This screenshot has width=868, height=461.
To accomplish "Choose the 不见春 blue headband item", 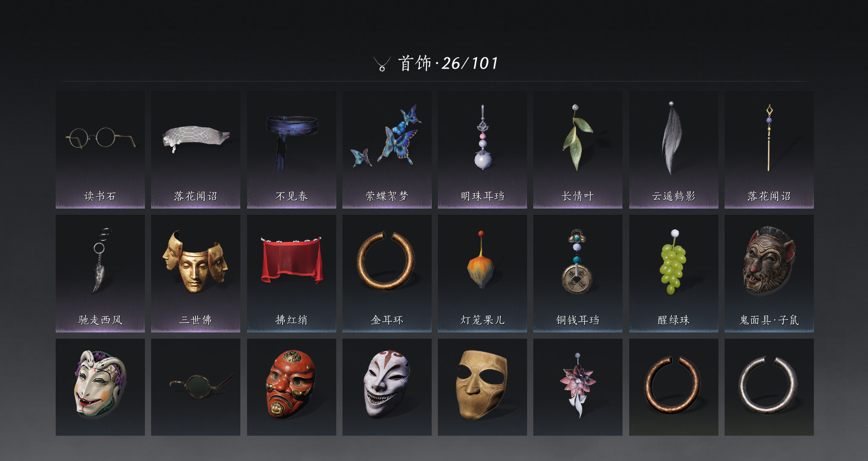I will [x=291, y=150].
